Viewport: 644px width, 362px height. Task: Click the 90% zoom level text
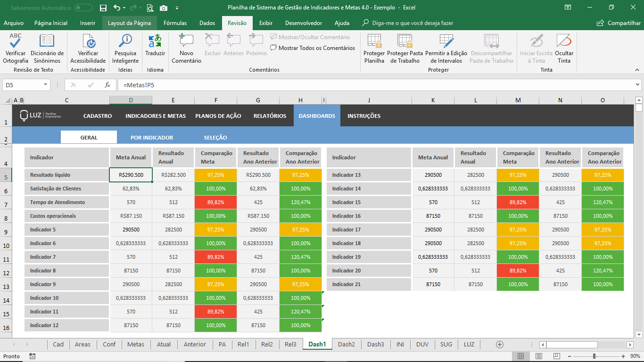point(635,356)
